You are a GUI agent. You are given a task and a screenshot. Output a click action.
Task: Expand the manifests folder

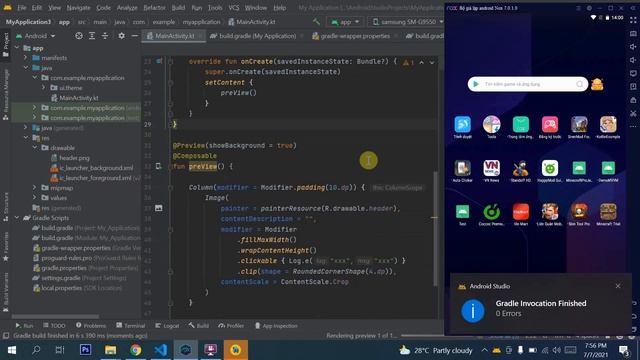pyautogui.click(x=26, y=58)
